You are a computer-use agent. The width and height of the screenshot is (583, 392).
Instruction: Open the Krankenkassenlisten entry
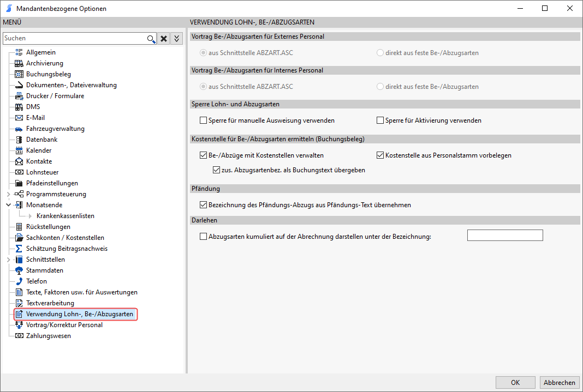[66, 216]
